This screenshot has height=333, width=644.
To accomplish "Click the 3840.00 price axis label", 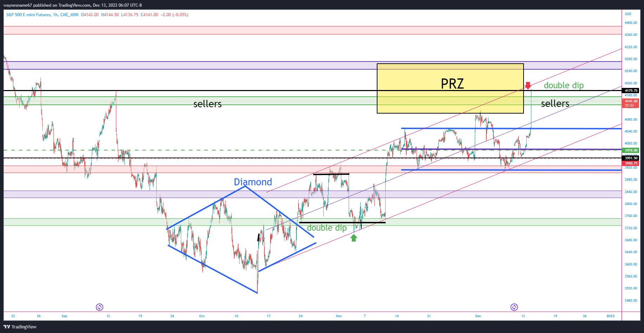I will 631,192.
